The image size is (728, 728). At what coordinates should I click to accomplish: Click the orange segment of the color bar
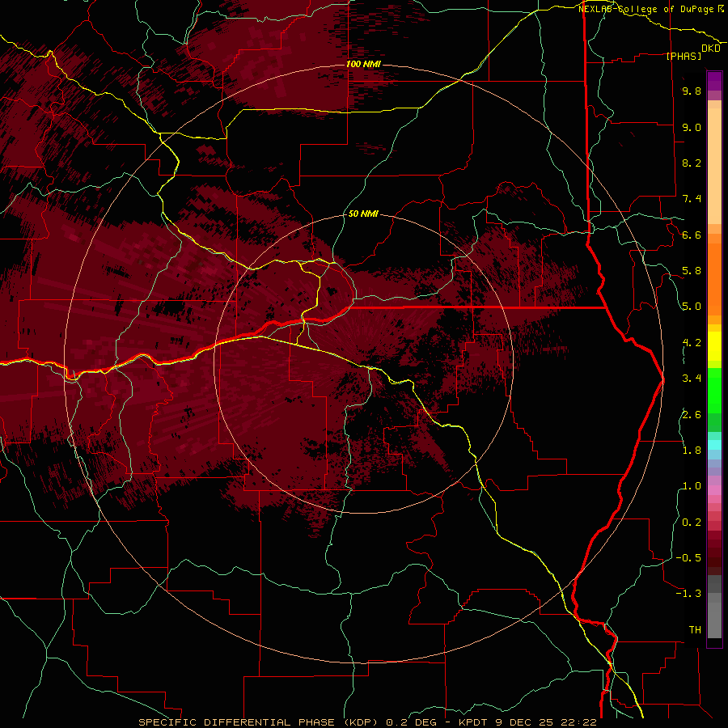[714, 278]
